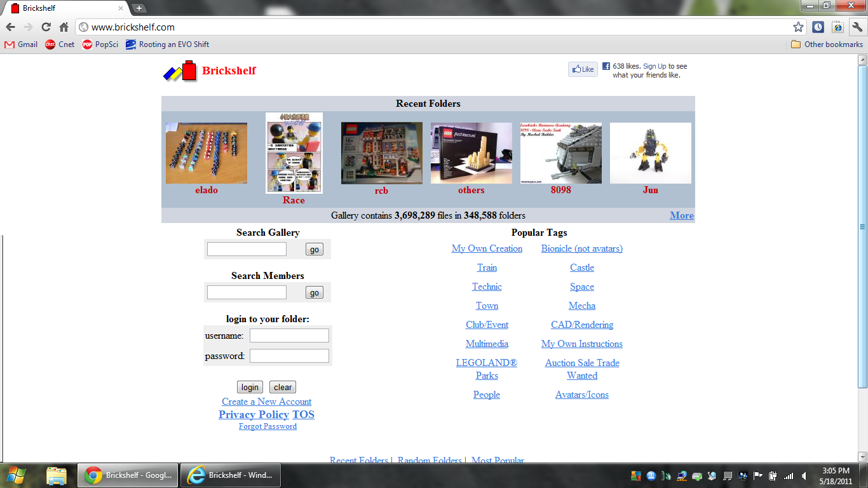Open the LEGOLAND Parks tag
Screen dimensions: 868x488
(487, 369)
